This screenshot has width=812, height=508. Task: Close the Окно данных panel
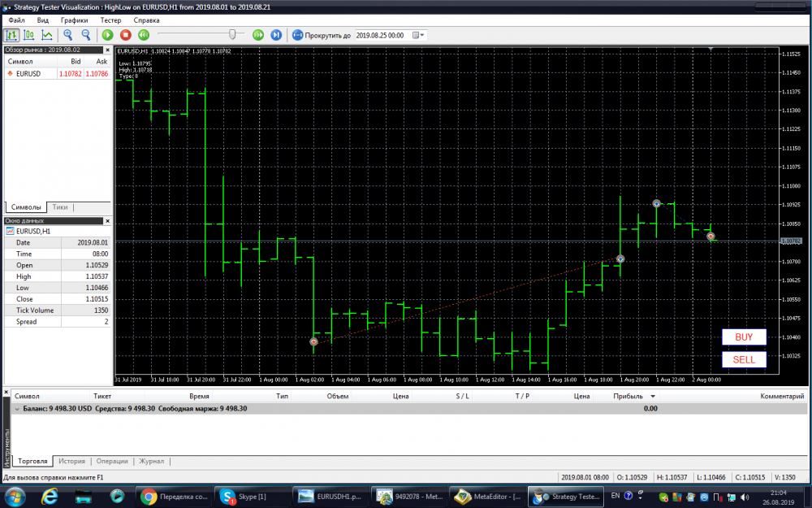tap(108, 221)
